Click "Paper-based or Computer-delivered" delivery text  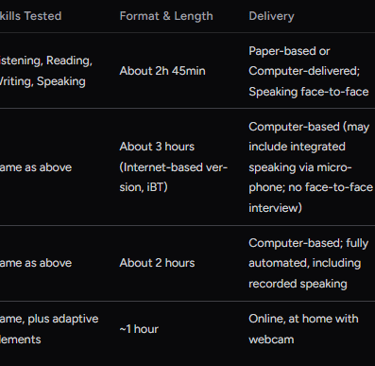point(304,61)
